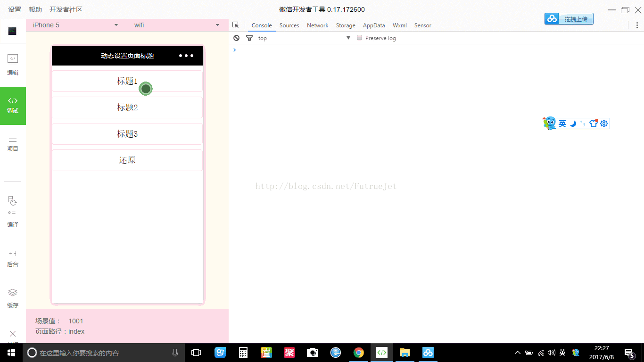Open the 项目 (project) sidebar panel
The image size is (644, 362).
point(13,143)
